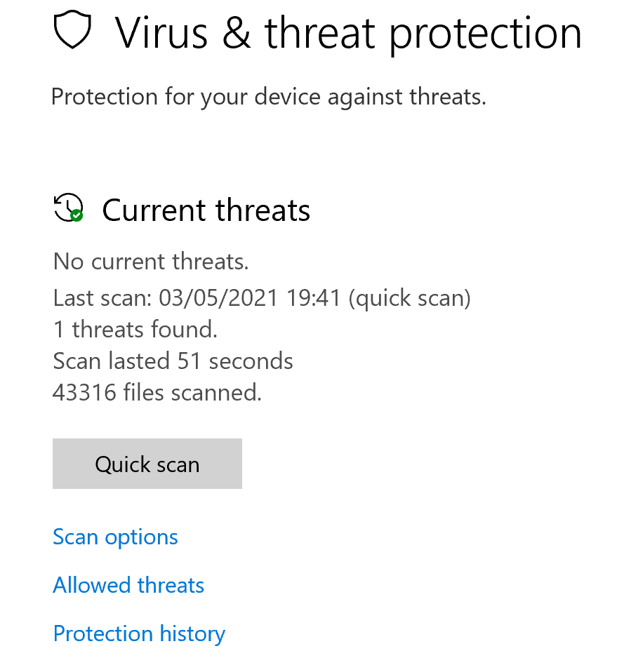The image size is (617, 672).
Task: Click the '(quick scan)' text in the last scan line
Action: point(409,299)
